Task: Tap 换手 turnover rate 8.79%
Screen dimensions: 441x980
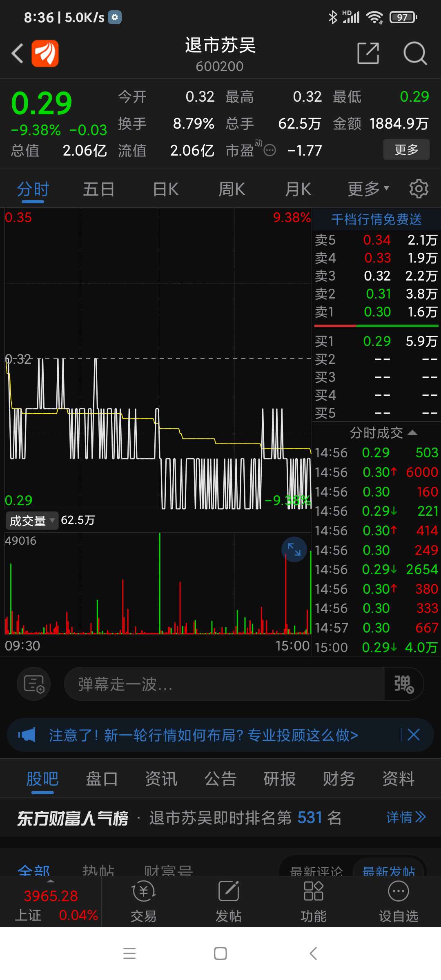Action: 166,123
